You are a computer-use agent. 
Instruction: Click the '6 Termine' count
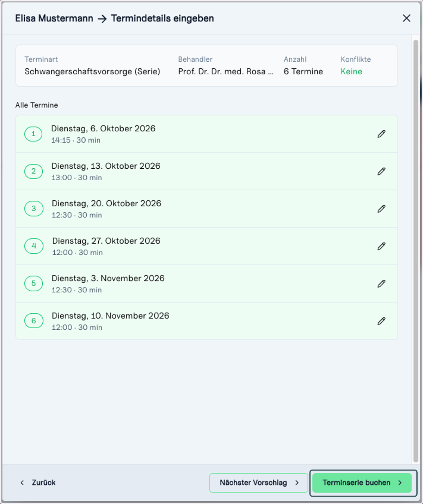303,71
